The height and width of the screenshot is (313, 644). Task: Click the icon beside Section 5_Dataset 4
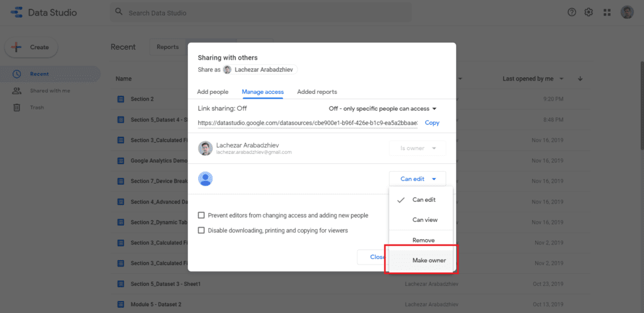coord(120,119)
